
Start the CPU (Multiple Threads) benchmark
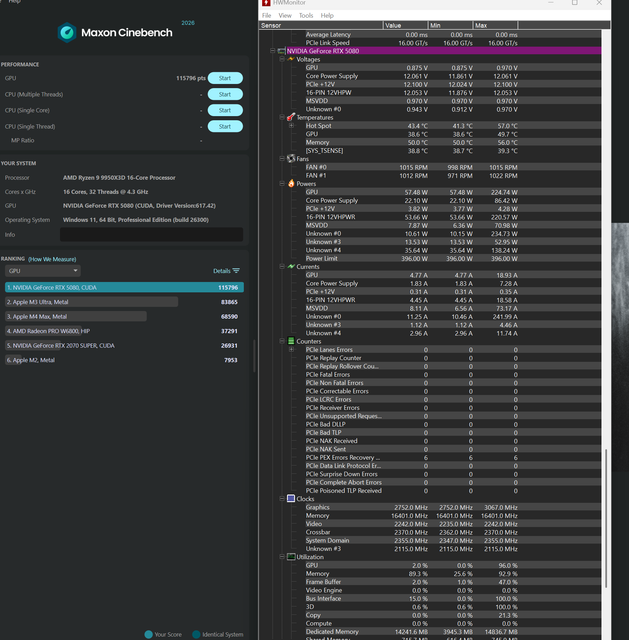pos(225,94)
